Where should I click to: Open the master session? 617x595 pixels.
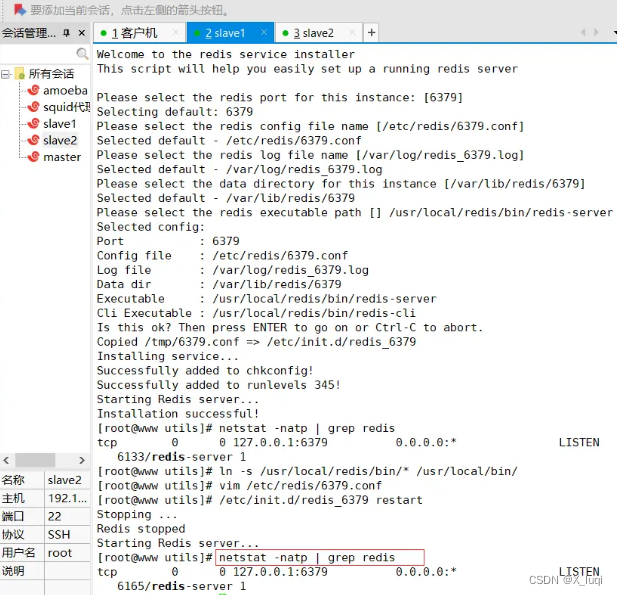[x=62, y=157]
